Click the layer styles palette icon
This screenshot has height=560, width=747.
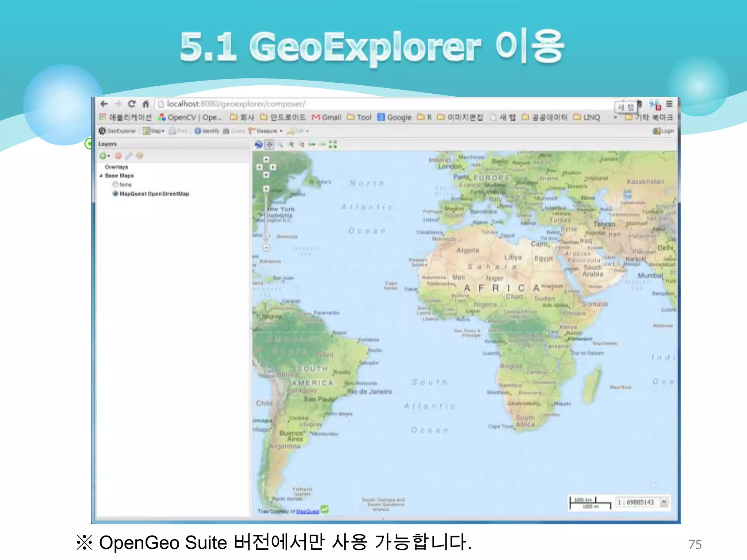(139, 156)
